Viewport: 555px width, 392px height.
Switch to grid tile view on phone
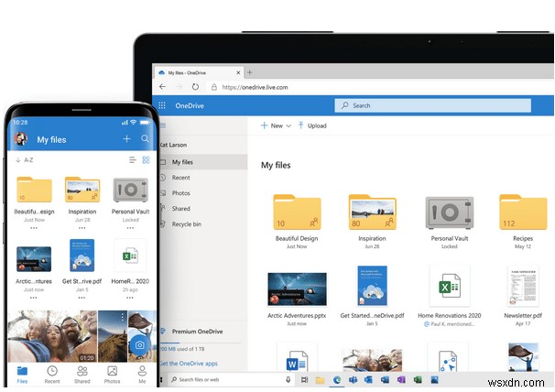(x=146, y=160)
